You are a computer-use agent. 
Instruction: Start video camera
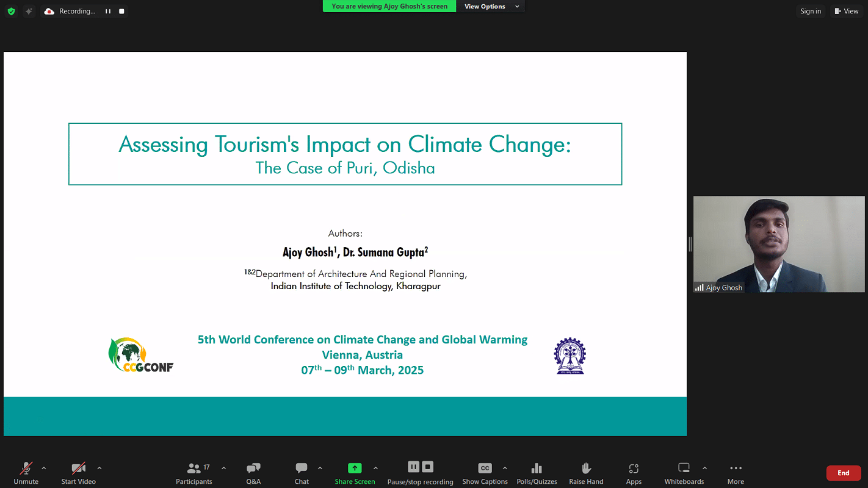click(x=78, y=472)
